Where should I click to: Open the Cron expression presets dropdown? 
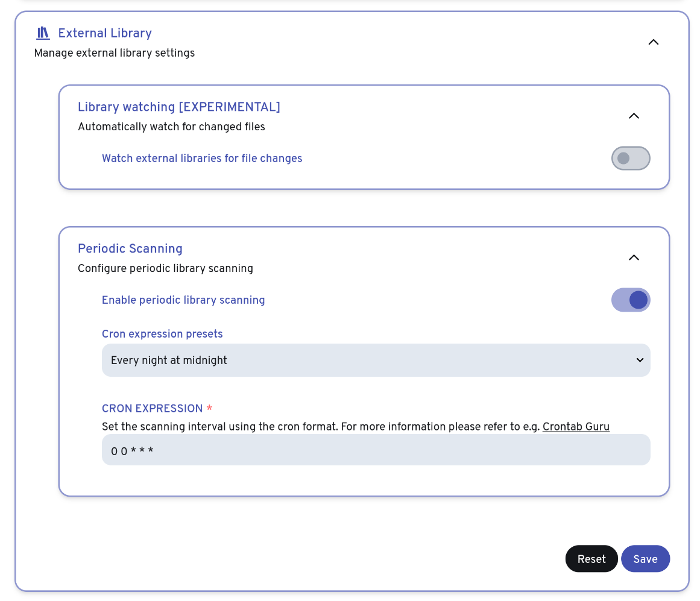pyautogui.click(x=375, y=360)
